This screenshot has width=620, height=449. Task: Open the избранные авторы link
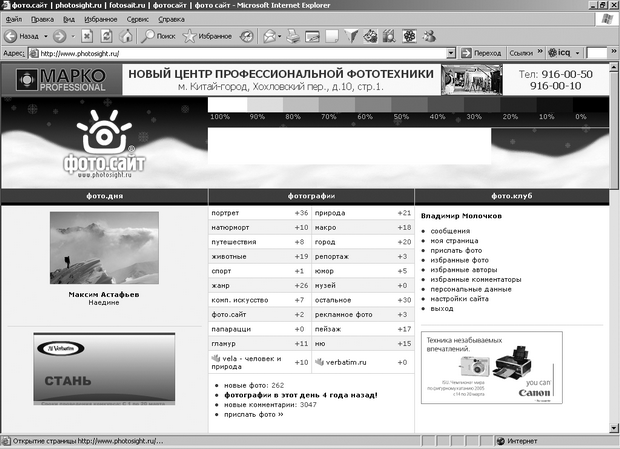tap(463, 270)
